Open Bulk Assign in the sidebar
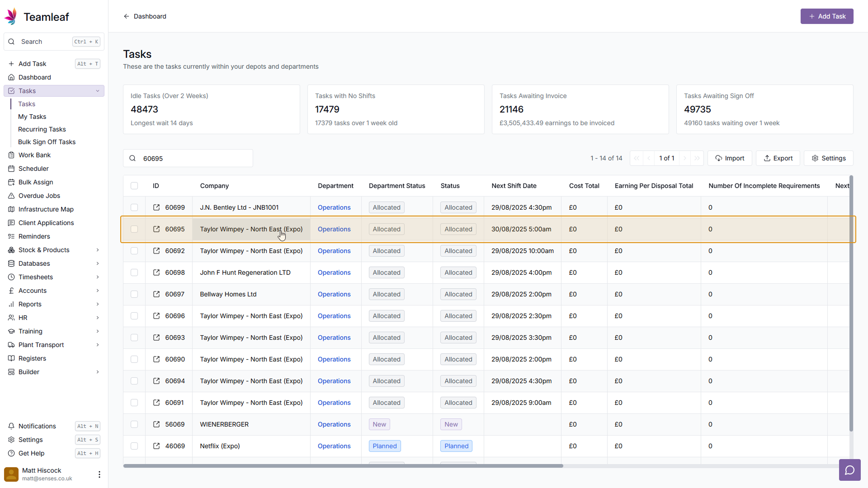Screen dimensions: 868x488 54,182
